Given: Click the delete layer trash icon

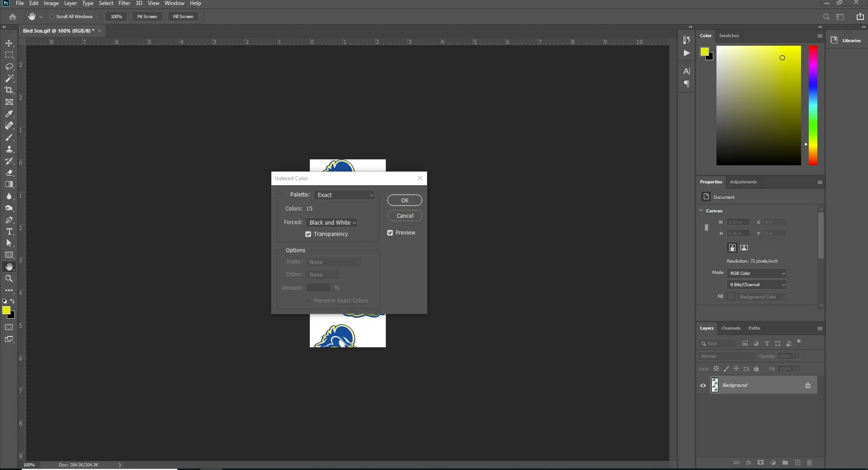Looking at the screenshot, I should 810,463.
